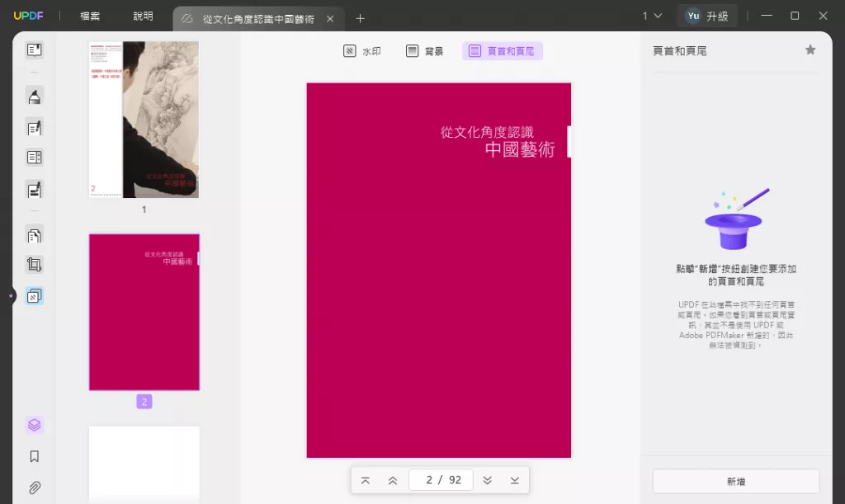Open the Organize Pages tool
This screenshot has width=845, height=504.
[x=34, y=235]
